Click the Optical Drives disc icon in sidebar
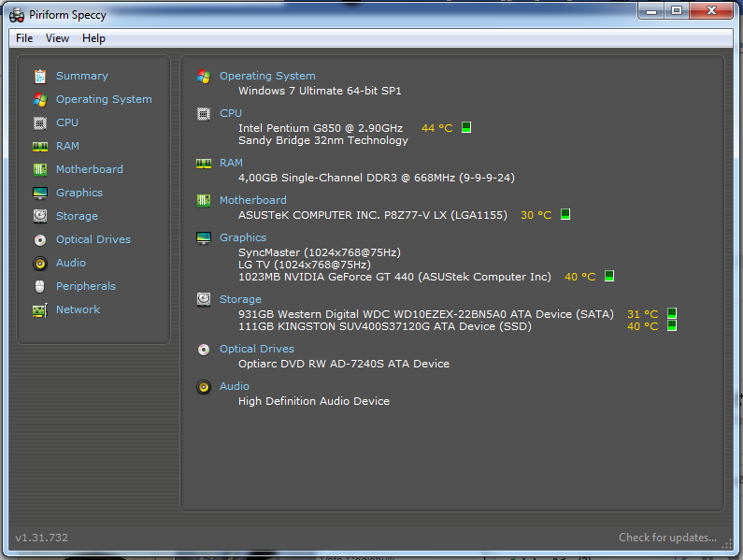The image size is (743, 560). tap(40, 240)
